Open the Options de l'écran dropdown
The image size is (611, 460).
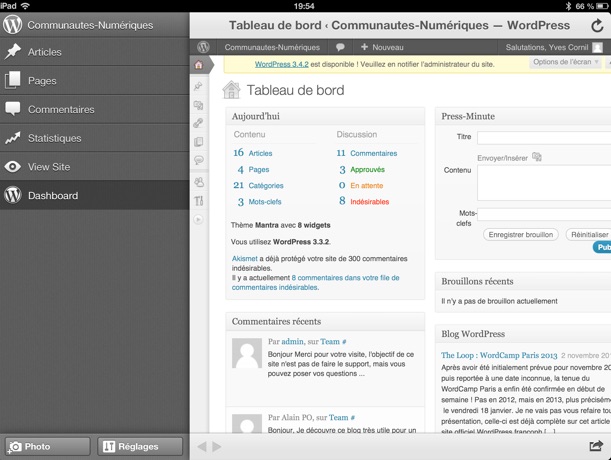point(566,62)
